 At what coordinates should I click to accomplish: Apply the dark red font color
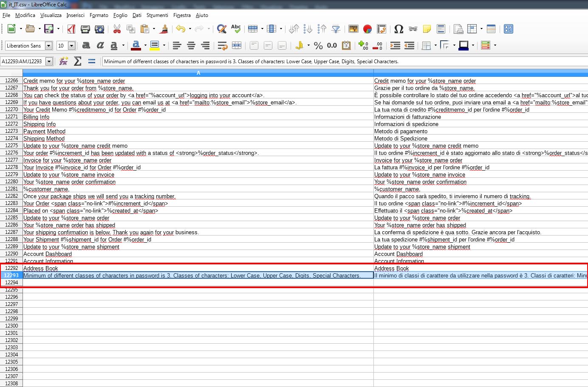coord(136,45)
